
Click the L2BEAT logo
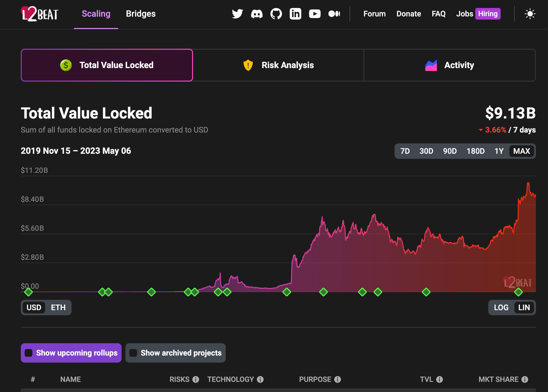coord(40,14)
